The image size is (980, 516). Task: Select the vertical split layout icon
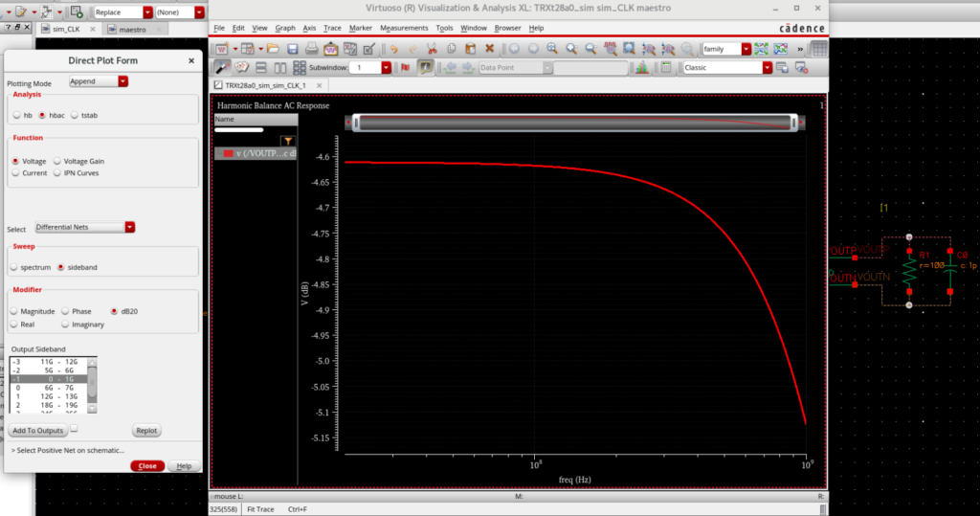pyautogui.click(x=280, y=68)
